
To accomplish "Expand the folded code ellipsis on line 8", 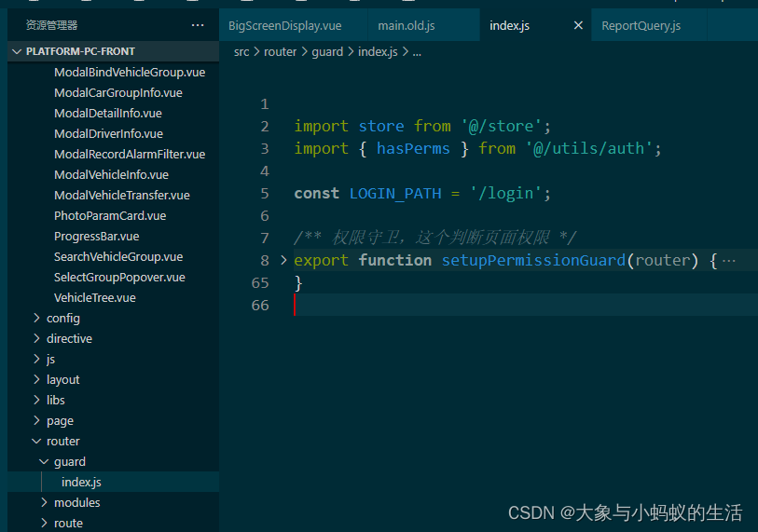I will (728, 261).
